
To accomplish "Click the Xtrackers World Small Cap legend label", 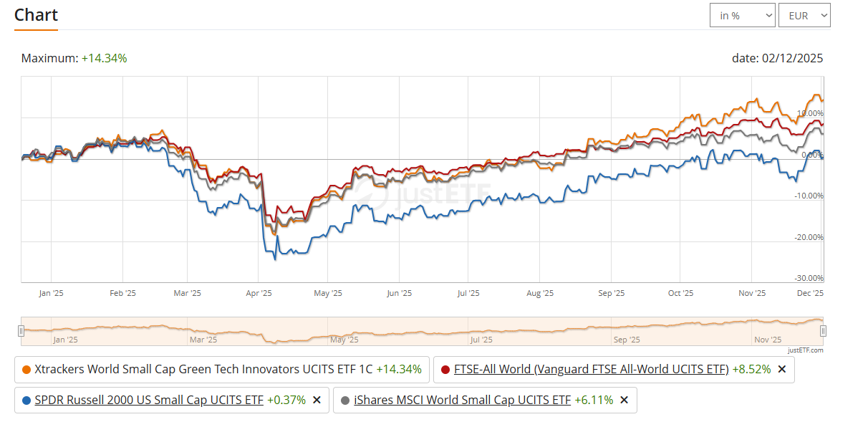I will point(203,370).
